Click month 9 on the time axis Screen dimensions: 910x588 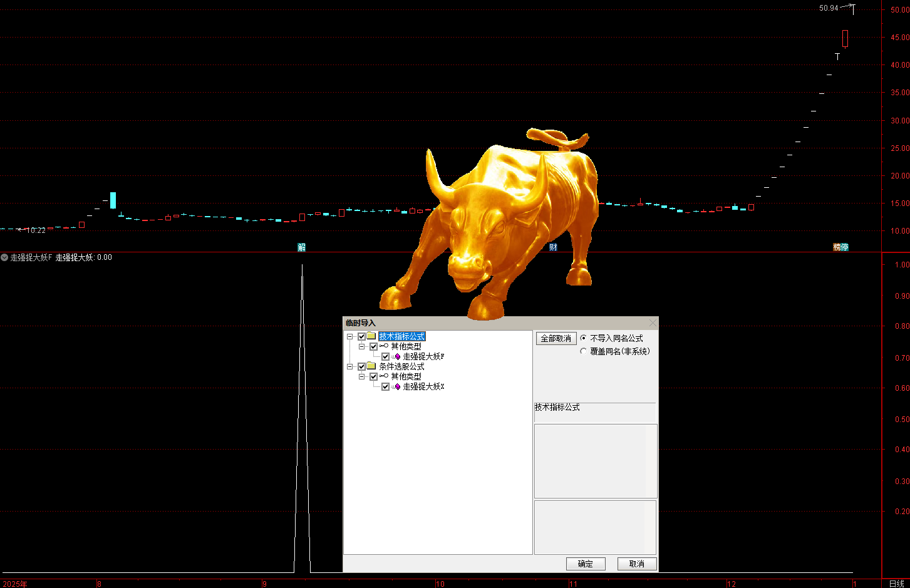point(264,584)
